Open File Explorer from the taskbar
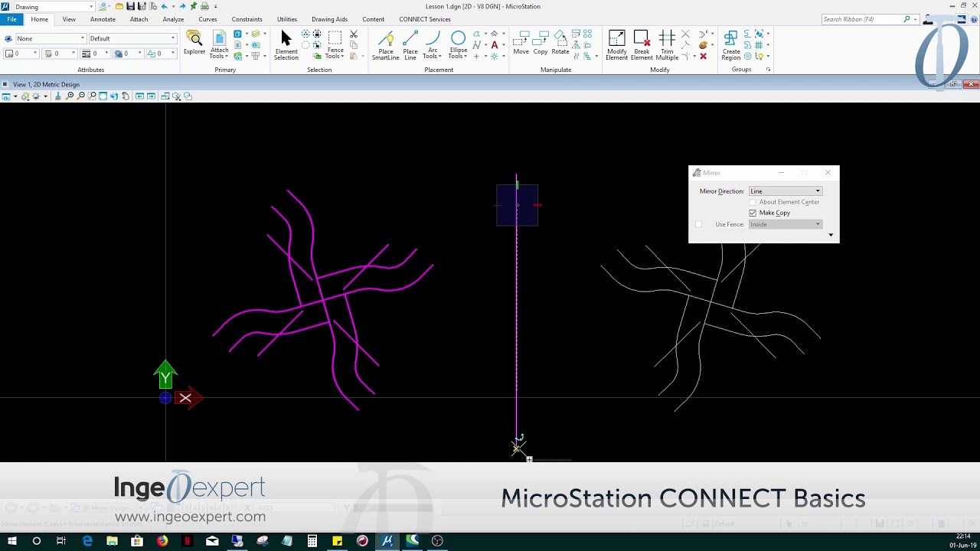 point(113,541)
